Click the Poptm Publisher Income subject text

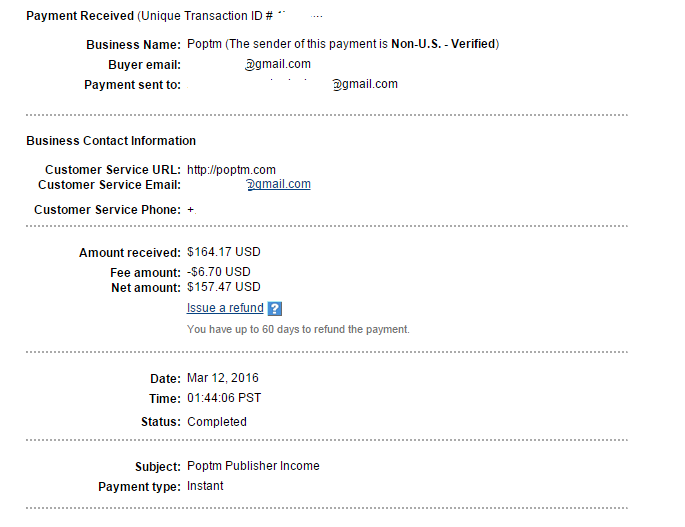click(x=253, y=466)
